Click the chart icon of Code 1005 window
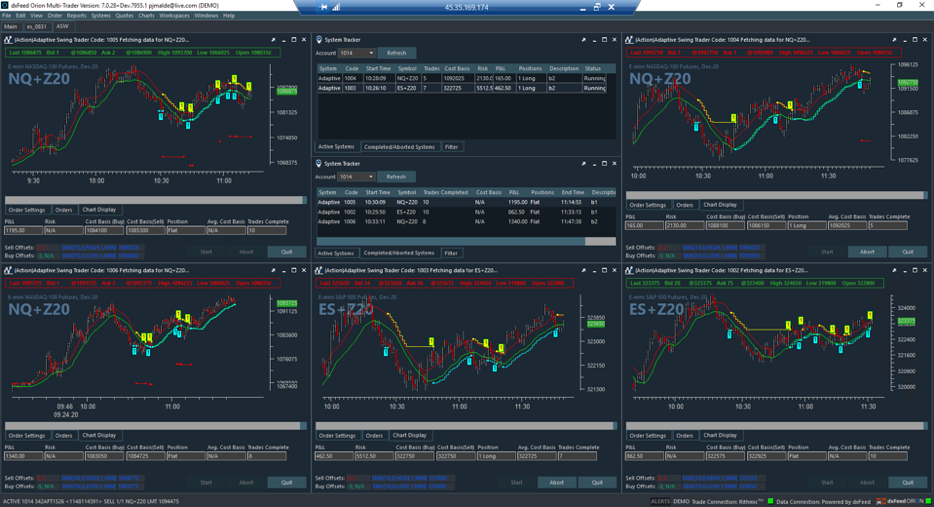934x507 pixels. (8, 40)
